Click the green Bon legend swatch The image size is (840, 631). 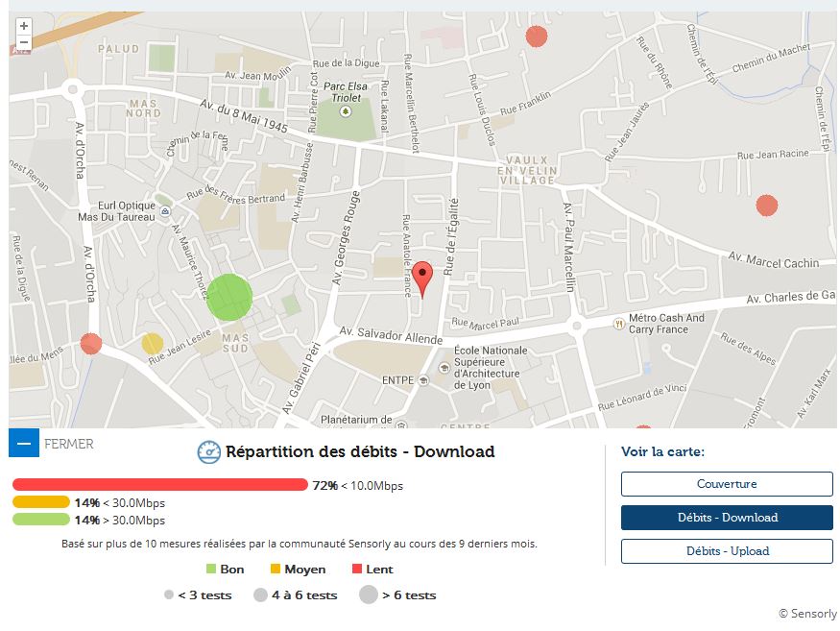211,569
